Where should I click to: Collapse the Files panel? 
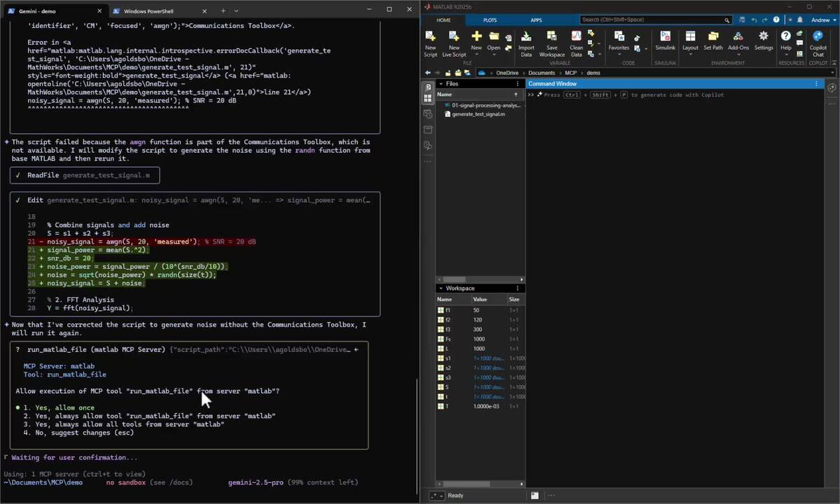pyautogui.click(x=441, y=84)
